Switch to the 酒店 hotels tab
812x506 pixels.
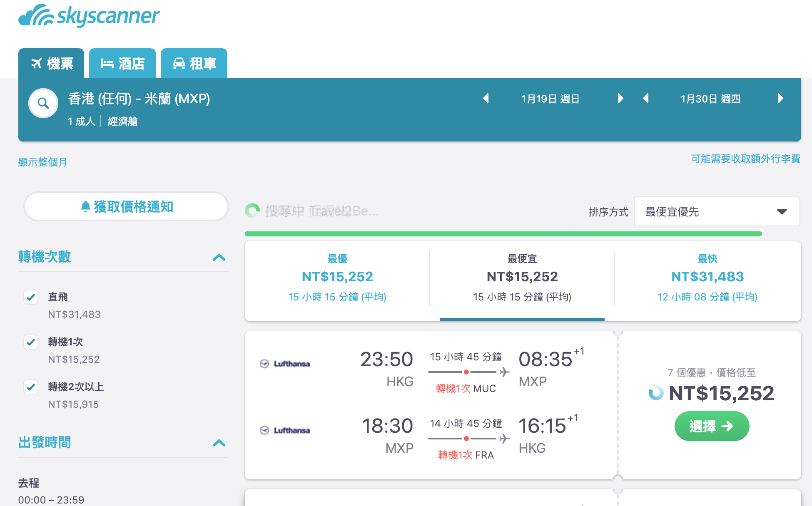[122, 63]
